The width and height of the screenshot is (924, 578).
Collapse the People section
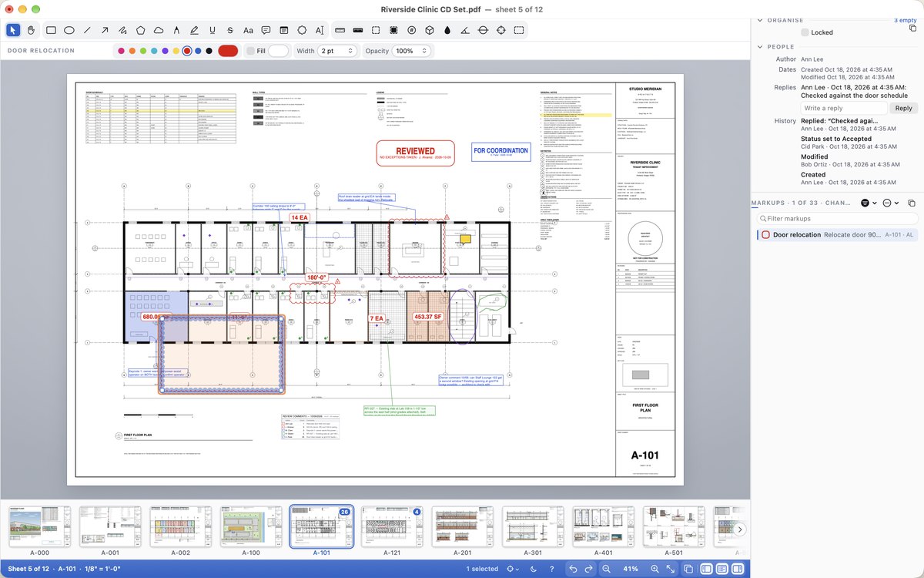point(760,47)
